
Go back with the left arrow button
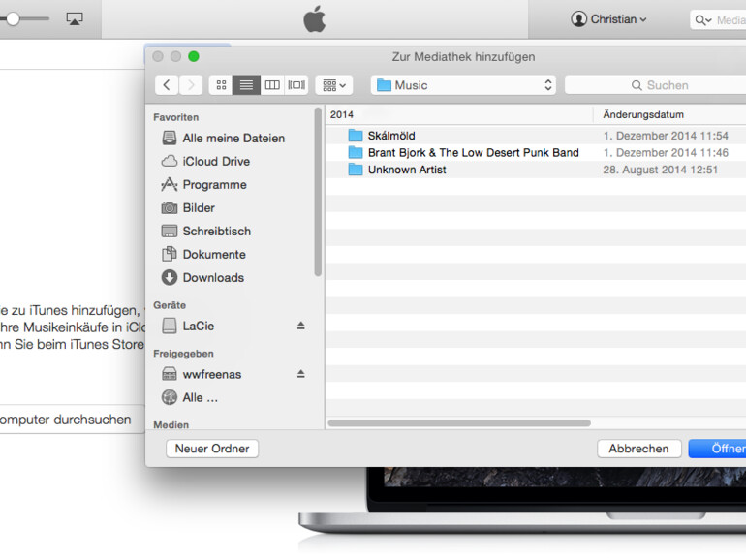coord(167,85)
